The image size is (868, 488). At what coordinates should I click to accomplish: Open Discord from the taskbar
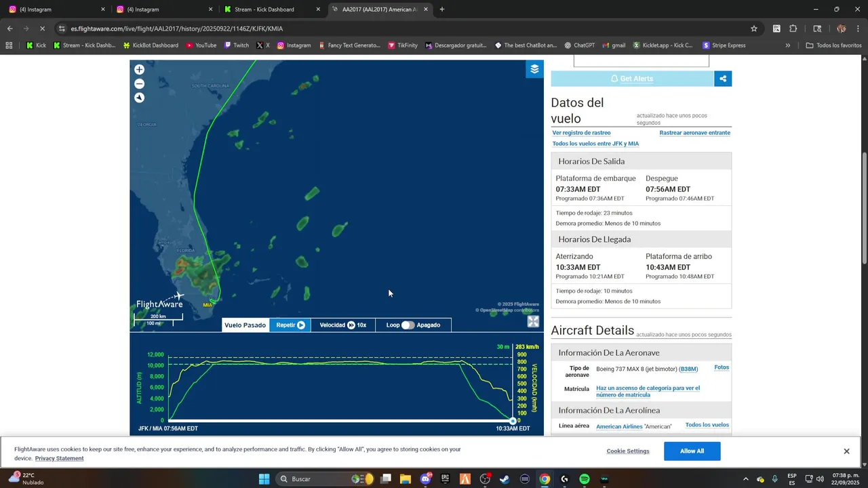click(425, 479)
